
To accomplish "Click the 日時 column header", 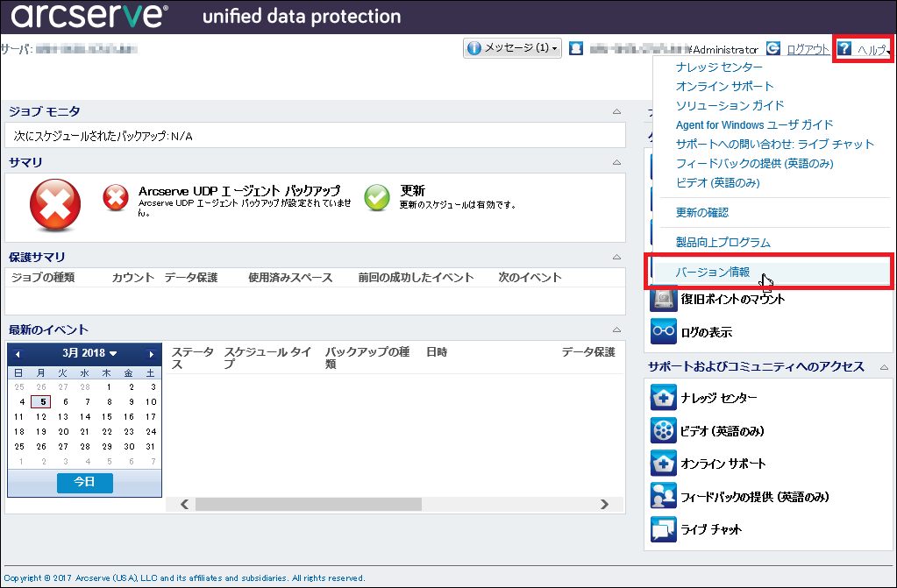I will (437, 352).
